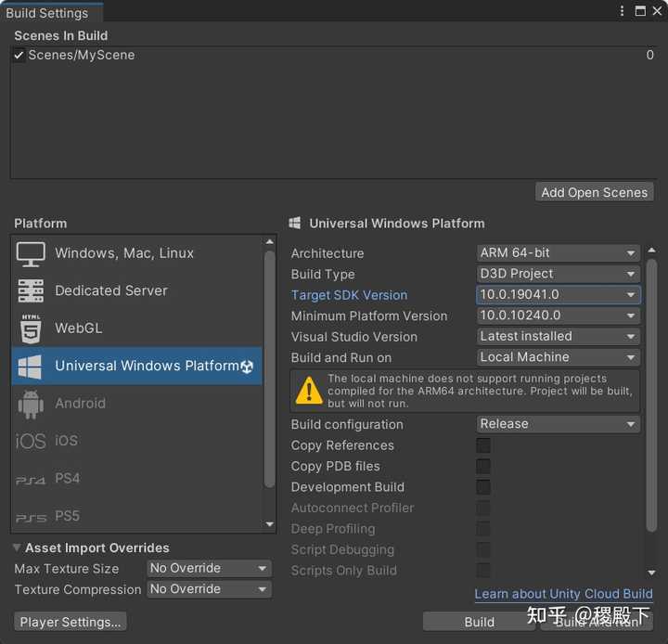This screenshot has height=644, width=668.
Task: Click the Dedicated Server rack icon
Action: point(31,291)
